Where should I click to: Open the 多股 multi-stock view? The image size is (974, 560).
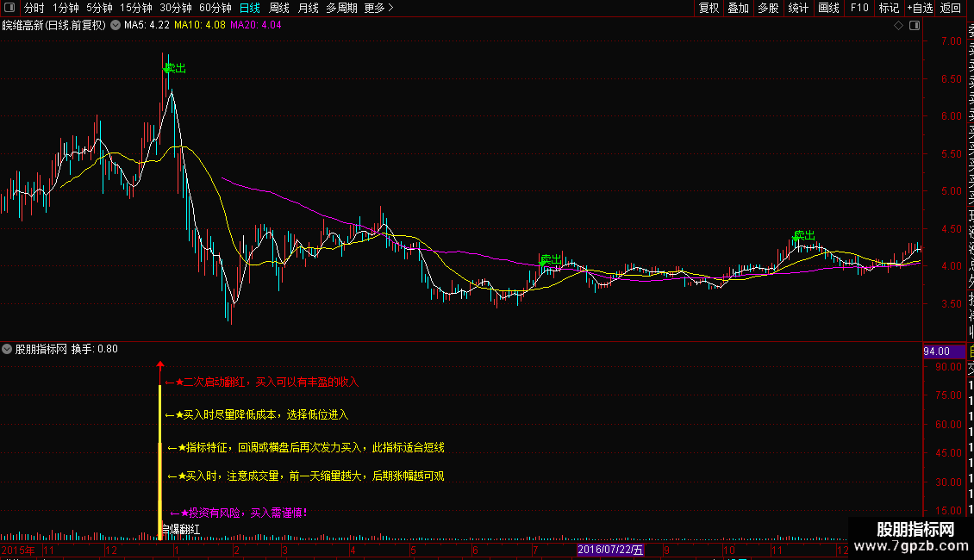tap(768, 8)
